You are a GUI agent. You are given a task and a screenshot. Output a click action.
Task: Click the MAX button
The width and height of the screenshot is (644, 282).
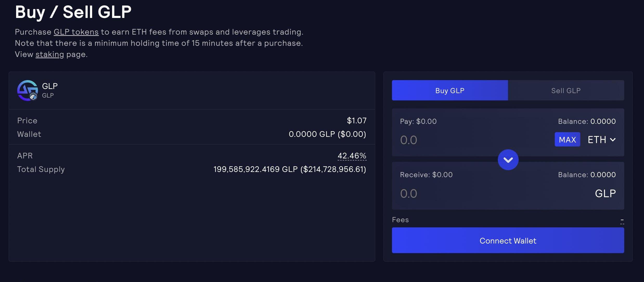pyautogui.click(x=567, y=140)
